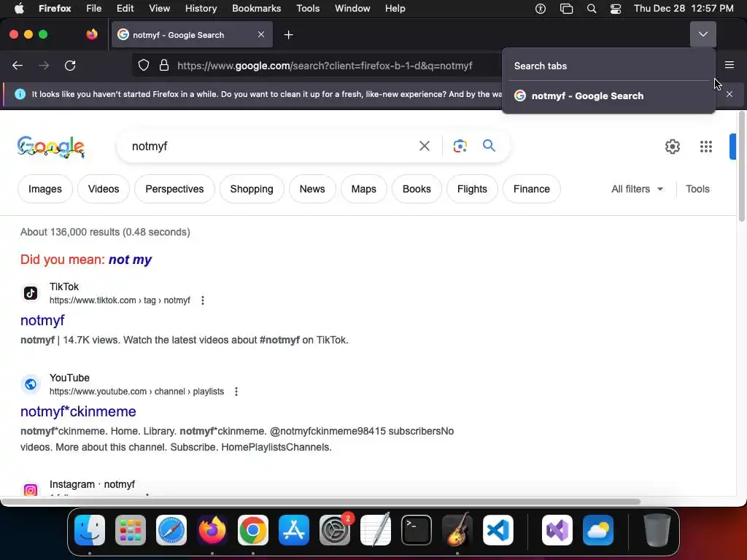Open Spotlight search in menu bar
The width and height of the screenshot is (747, 560).
coord(591,9)
